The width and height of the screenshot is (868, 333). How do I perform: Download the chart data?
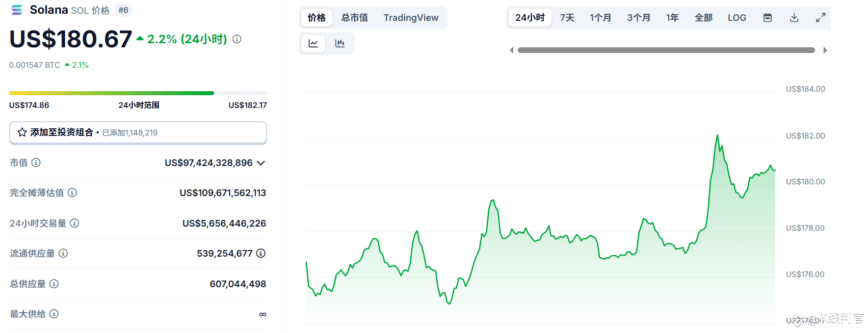[794, 18]
